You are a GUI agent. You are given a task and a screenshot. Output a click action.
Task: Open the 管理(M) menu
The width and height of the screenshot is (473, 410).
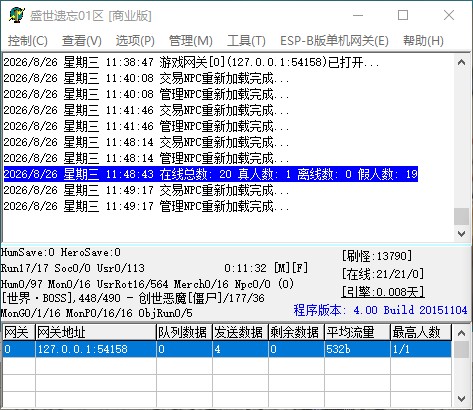click(191, 41)
